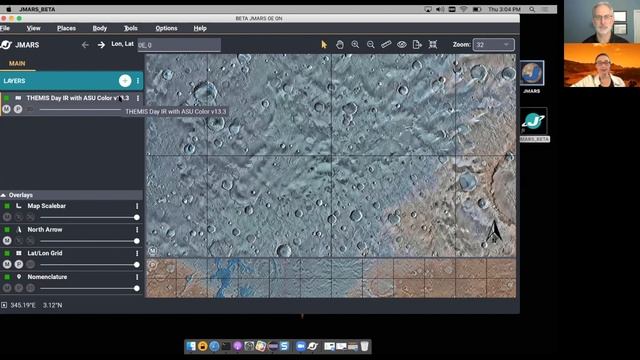Image resolution: width=640 pixels, height=360 pixels.
Task: Click the coordinate box icon in status bar
Action: click(4, 305)
